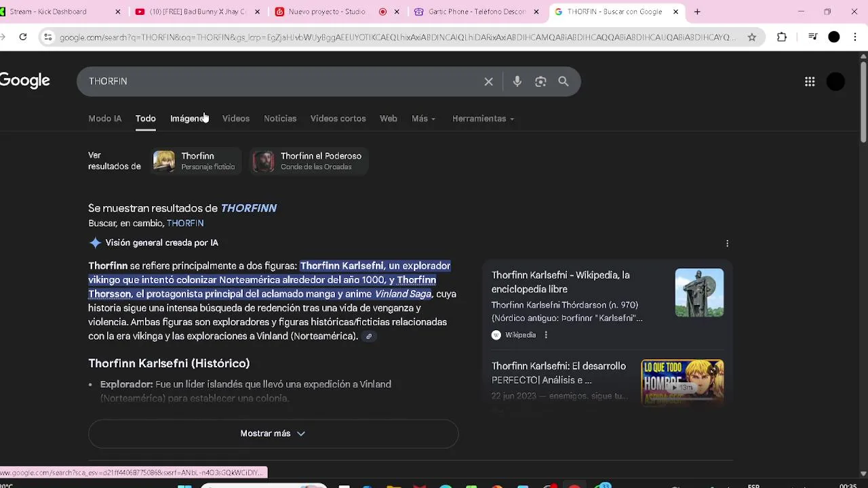
Task: Start voice search with the microphone
Action: 517,81
